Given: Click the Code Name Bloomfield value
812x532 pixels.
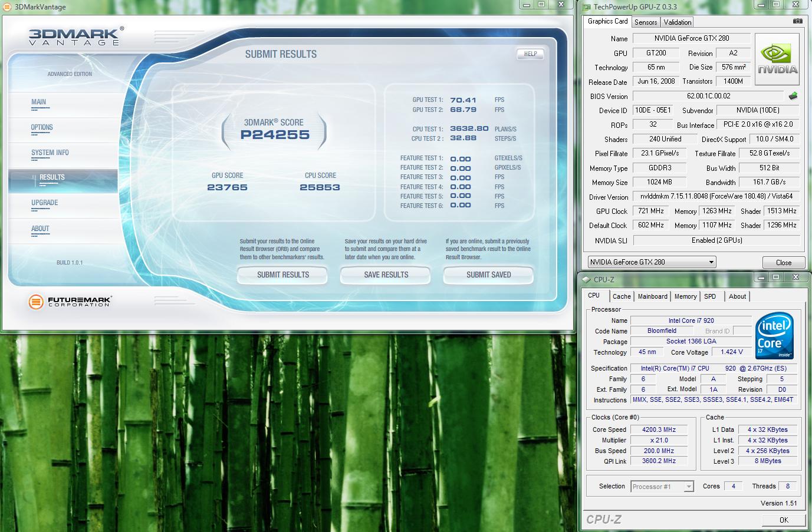Looking at the screenshot, I should 662,331.
